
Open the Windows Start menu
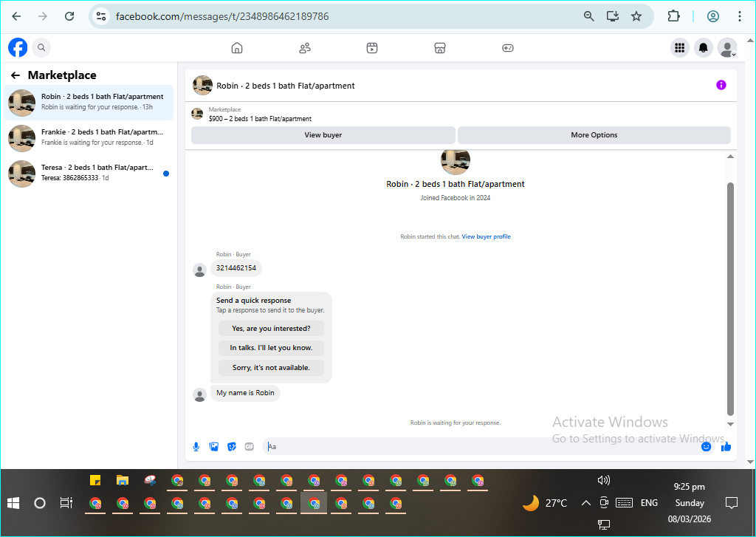click(13, 503)
